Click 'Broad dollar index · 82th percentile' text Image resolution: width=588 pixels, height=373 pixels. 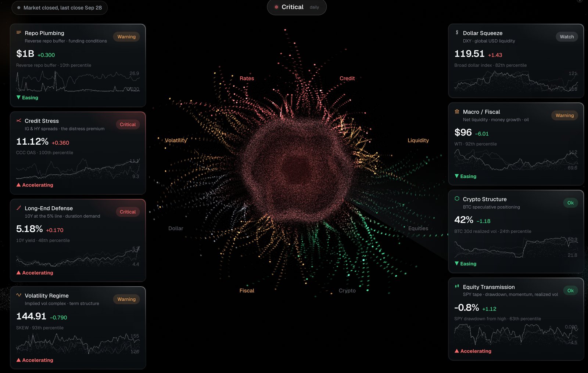tap(490, 65)
